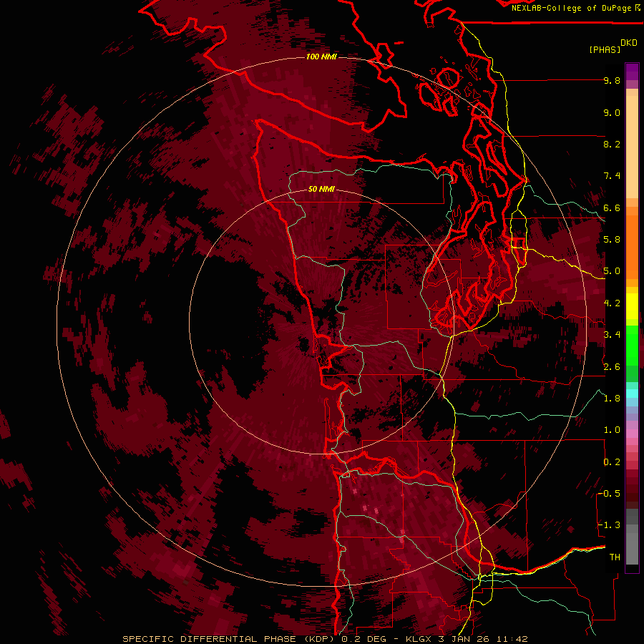Image resolution: width=644 pixels, height=644 pixels.
Task: Click the 50 NMI range ring label
Action: click(x=321, y=190)
